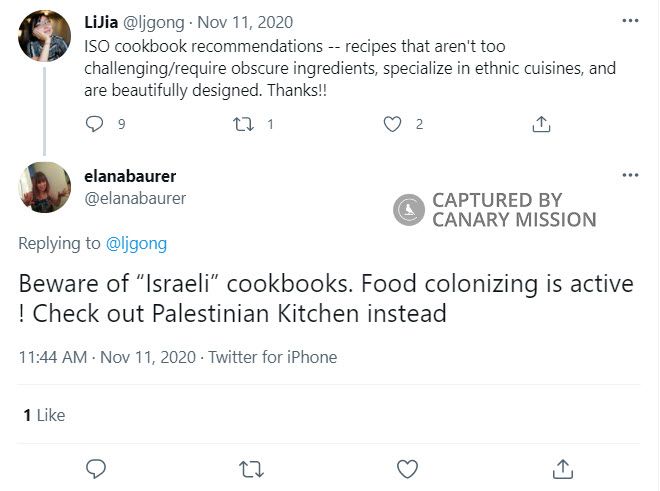Like LiJia's original tweet
The width and height of the screenshot is (660, 491).
click(393, 124)
